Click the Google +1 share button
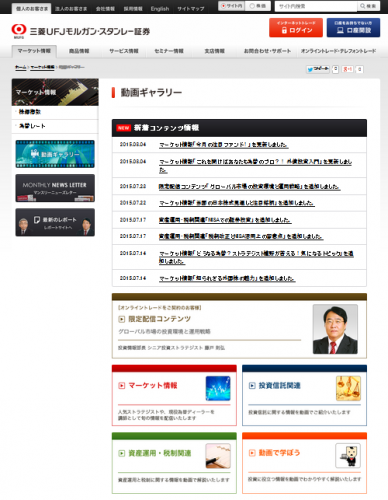 [x=348, y=69]
